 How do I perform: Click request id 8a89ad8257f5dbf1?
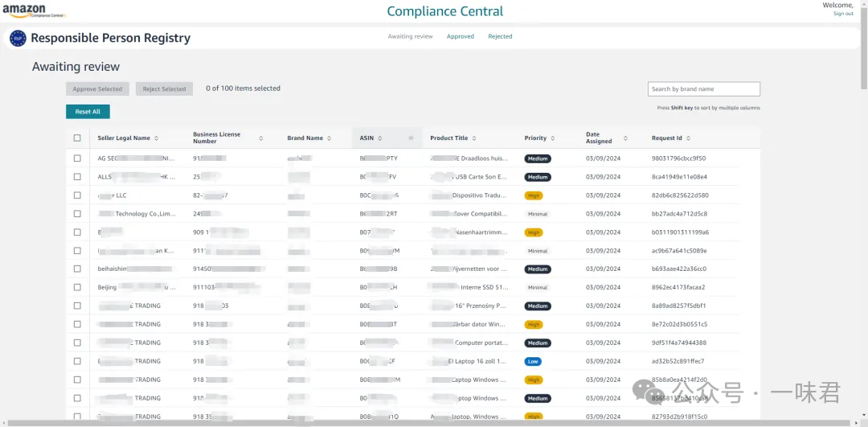point(678,306)
